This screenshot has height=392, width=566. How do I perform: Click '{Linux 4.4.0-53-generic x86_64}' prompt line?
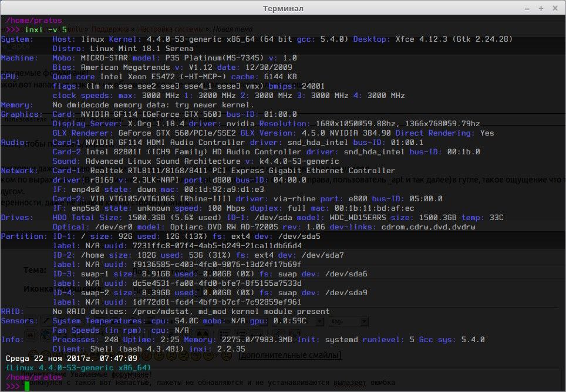pos(78,367)
